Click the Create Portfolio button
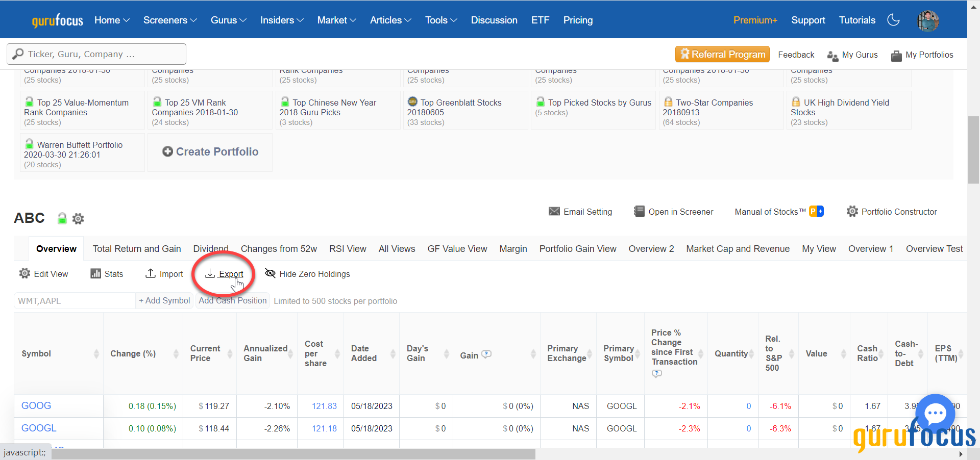 [210, 151]
